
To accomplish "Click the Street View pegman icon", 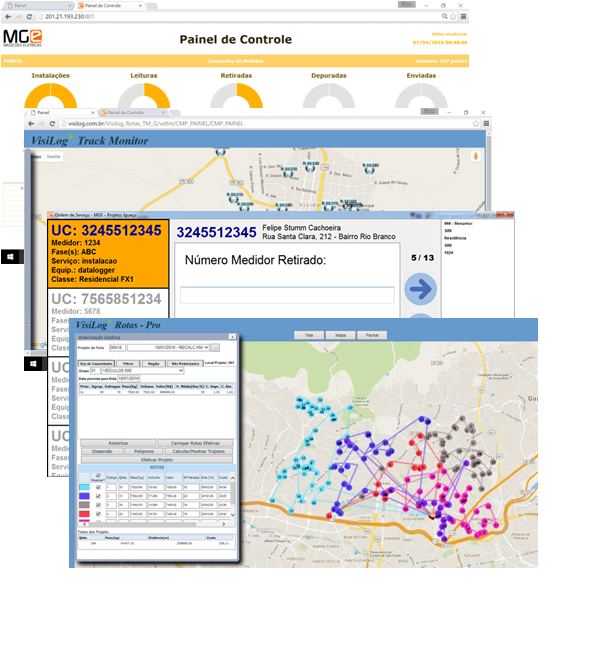I will [x=475, y=157].
